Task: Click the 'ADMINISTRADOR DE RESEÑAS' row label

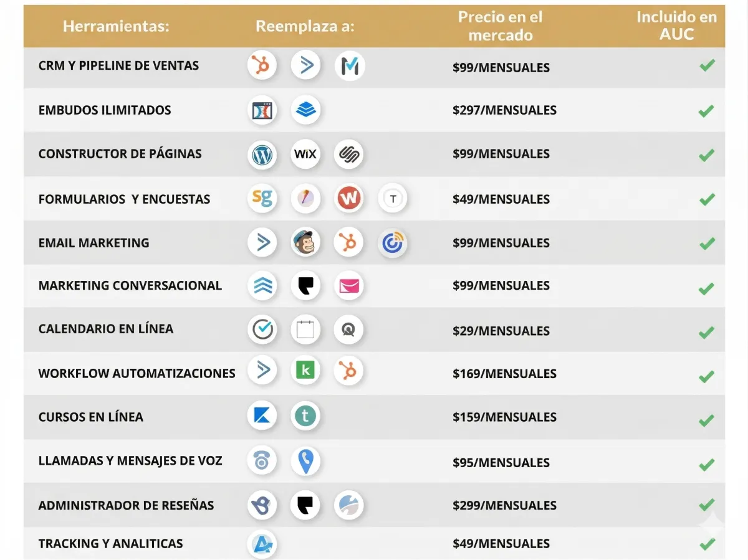Action: [126, 505]
